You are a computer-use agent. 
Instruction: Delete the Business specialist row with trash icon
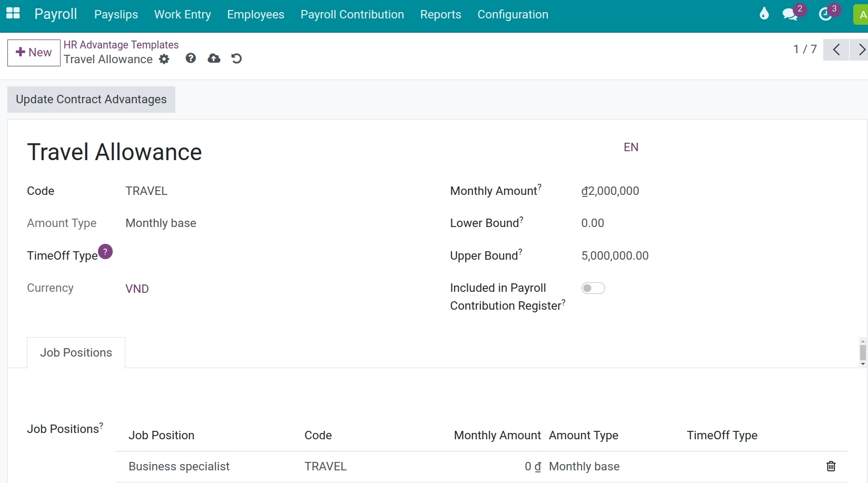[x=831, y=466]
